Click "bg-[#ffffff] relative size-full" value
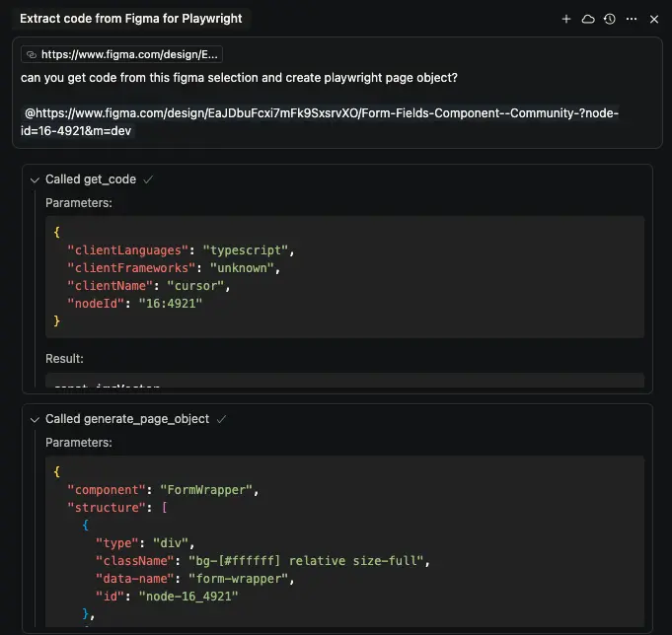672x635 pixels. [x=306, y=561]
